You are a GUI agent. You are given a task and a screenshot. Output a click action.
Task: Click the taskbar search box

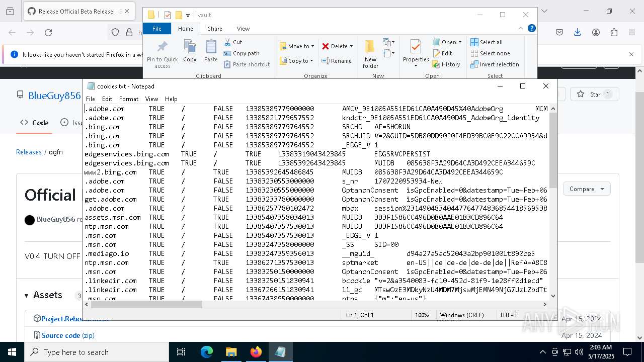click(97, 352)
